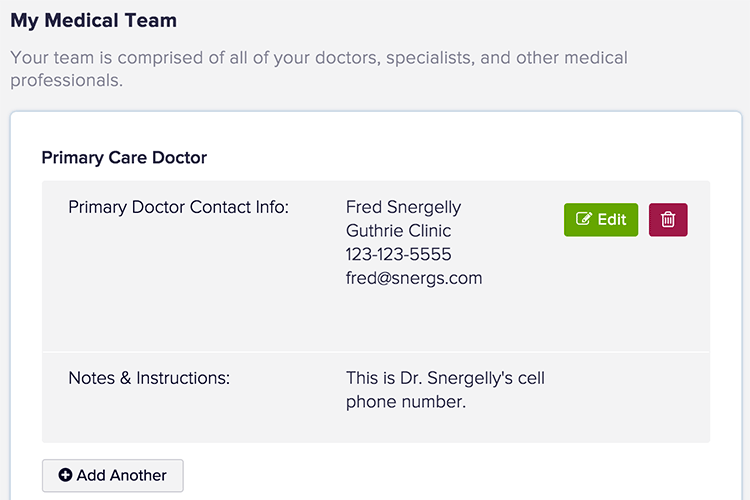The width and height of the screenshot is (750, 500).
Task: Click the word 'Edit' on the green button
Action: click(x=612, y=220)
